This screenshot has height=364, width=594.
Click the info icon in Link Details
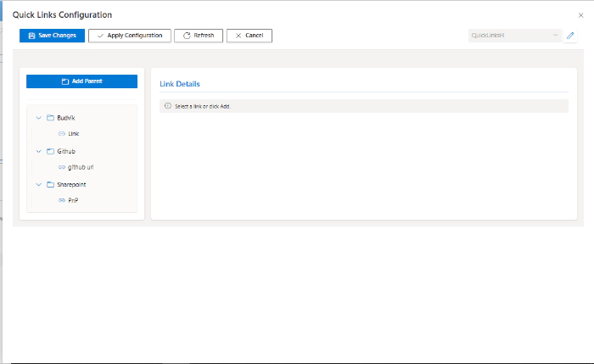[x=167, y=106]
